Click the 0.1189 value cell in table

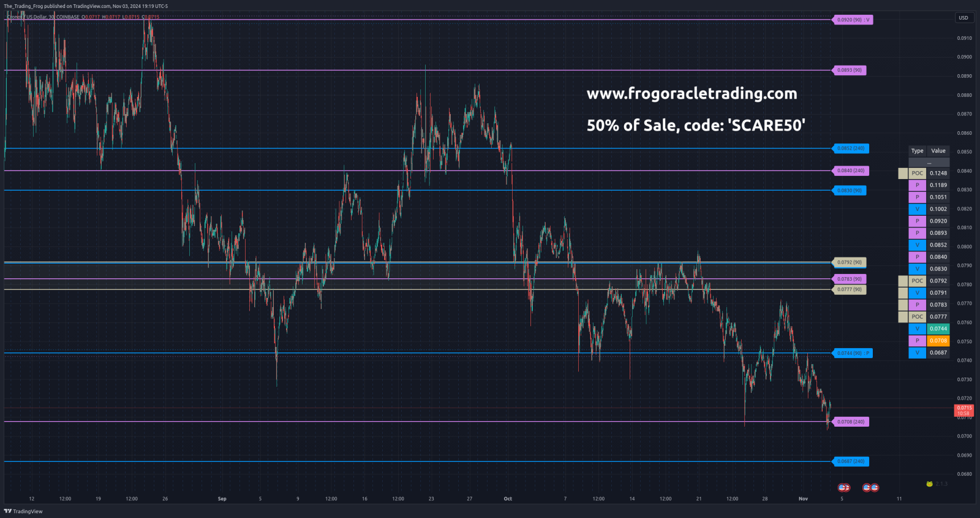[938, 185]
